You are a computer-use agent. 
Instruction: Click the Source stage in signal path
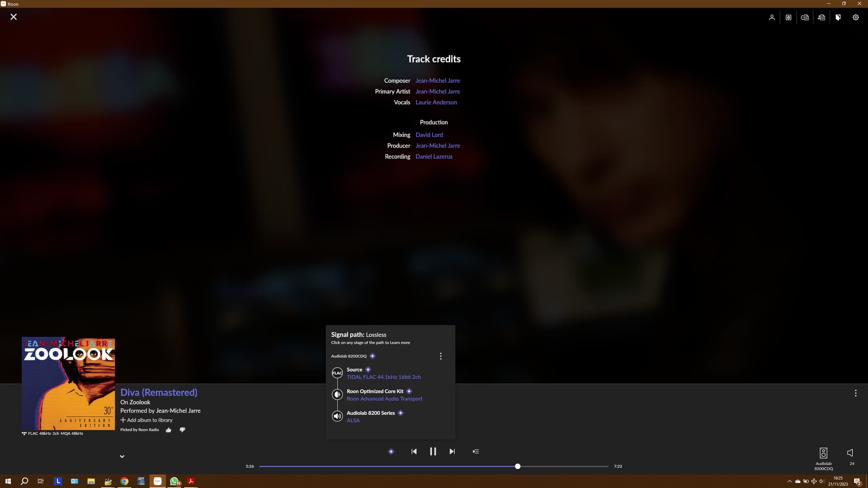coord(354,370)
